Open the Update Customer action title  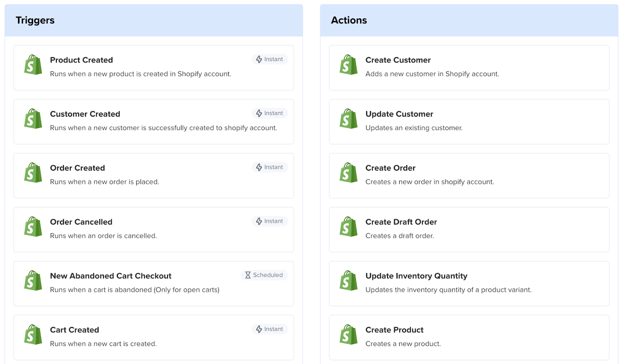pyautogui.click(x=399, y=114)
